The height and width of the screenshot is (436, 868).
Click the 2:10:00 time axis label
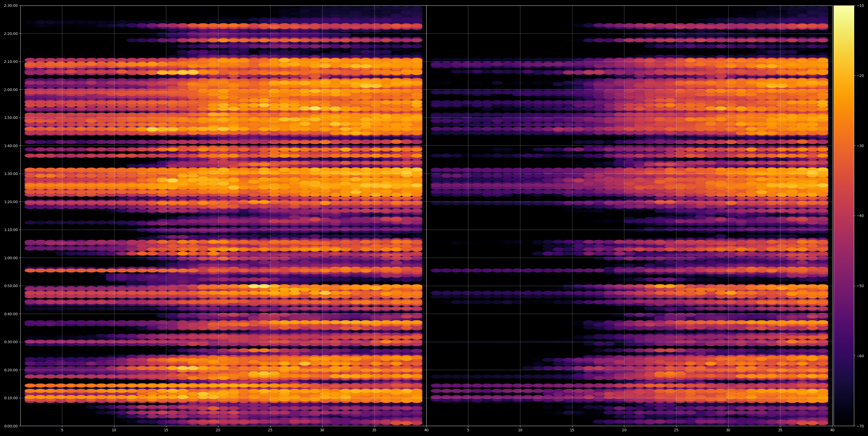pos(11,62)
